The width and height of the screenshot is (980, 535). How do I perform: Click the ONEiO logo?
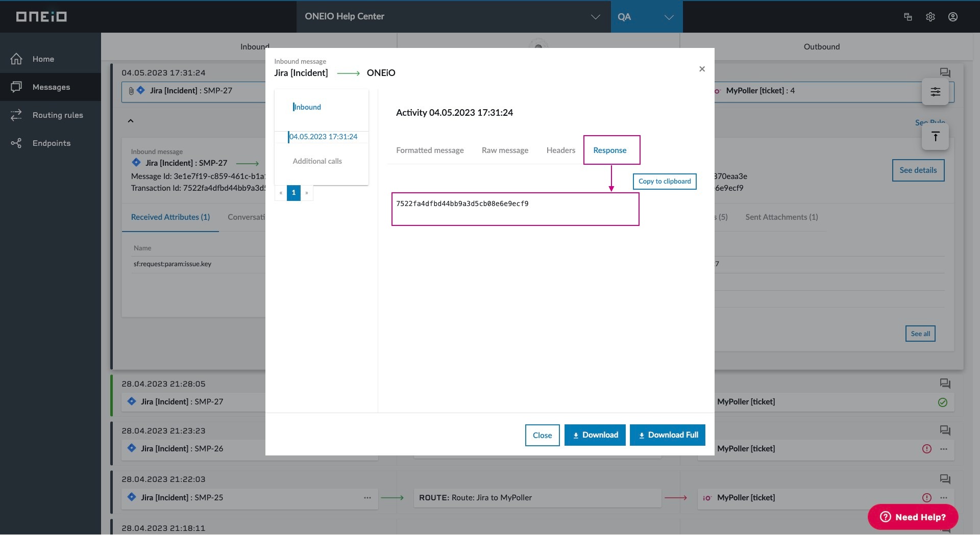click(x=41, y=17)
